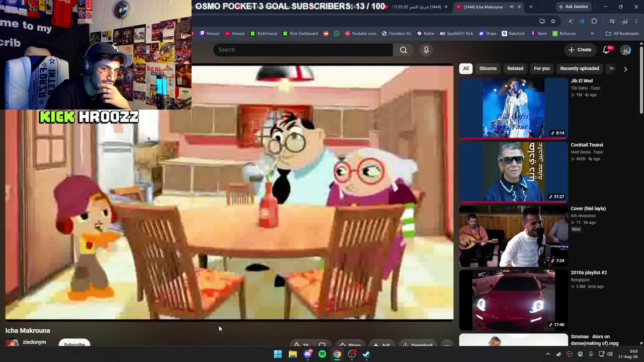
Task: Open Discord from the taskbar
Action: tap(307, 354)
